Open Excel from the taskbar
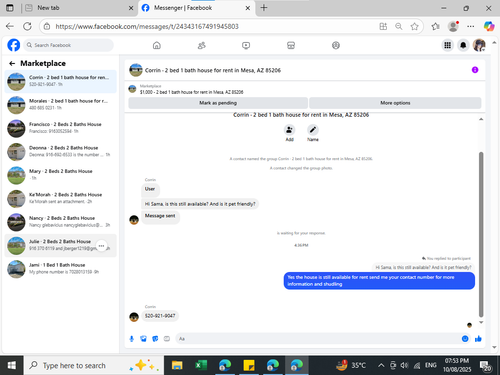 [x=201, y=365]
